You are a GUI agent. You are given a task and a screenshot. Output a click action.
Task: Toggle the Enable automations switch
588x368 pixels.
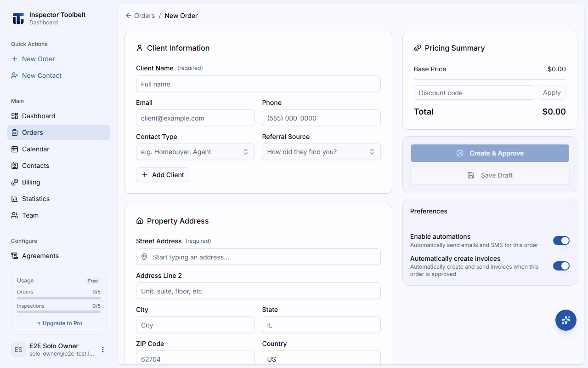[x=561, y=241]
